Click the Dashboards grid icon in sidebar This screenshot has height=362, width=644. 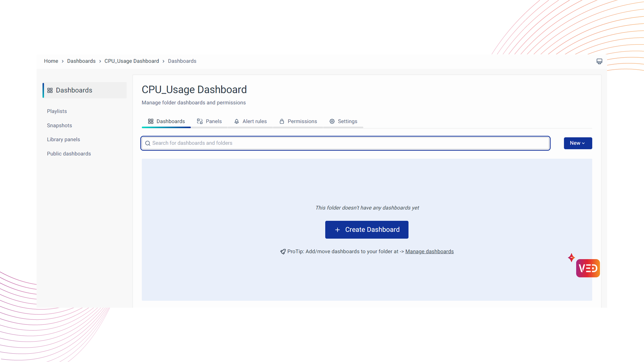[50, 90]
